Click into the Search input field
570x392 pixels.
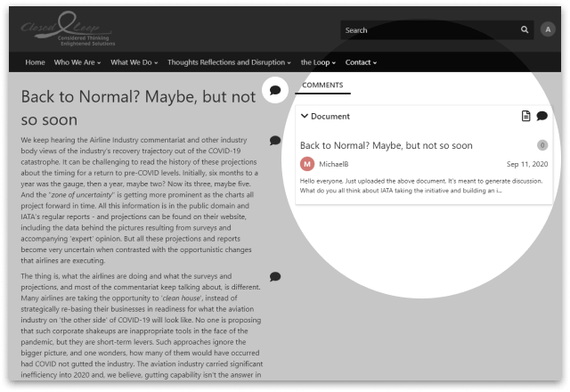coord(427,29)
